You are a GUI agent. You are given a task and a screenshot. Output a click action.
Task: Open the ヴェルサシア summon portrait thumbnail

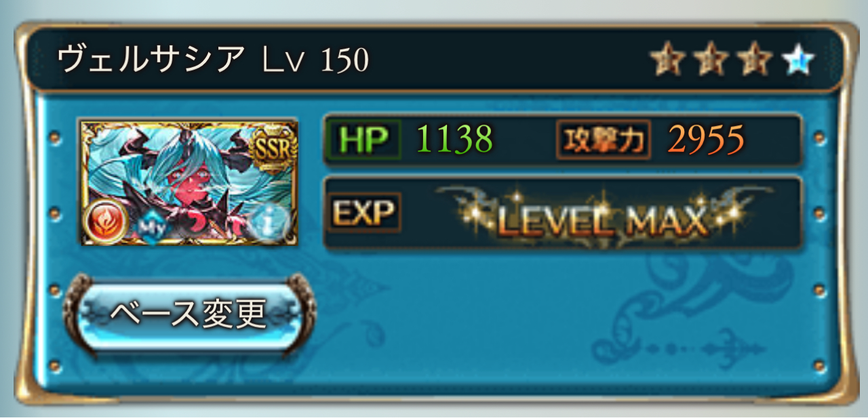[x=189, y=182]
